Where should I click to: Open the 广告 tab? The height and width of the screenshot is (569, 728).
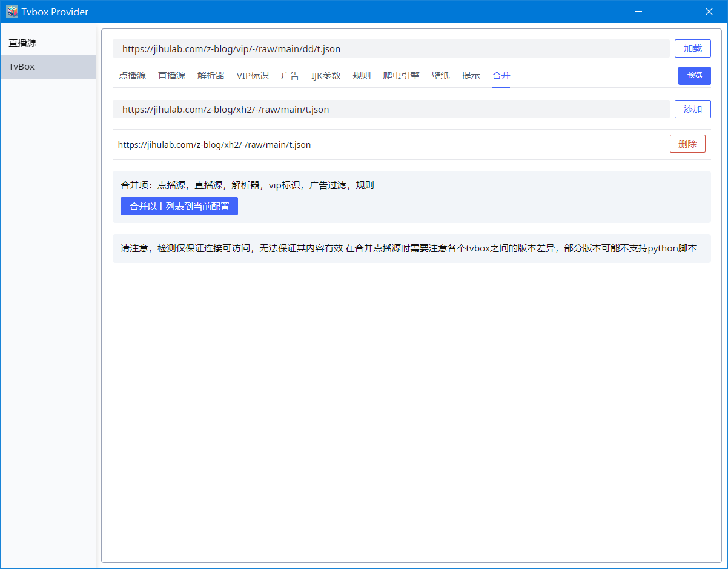click(290, 76)
